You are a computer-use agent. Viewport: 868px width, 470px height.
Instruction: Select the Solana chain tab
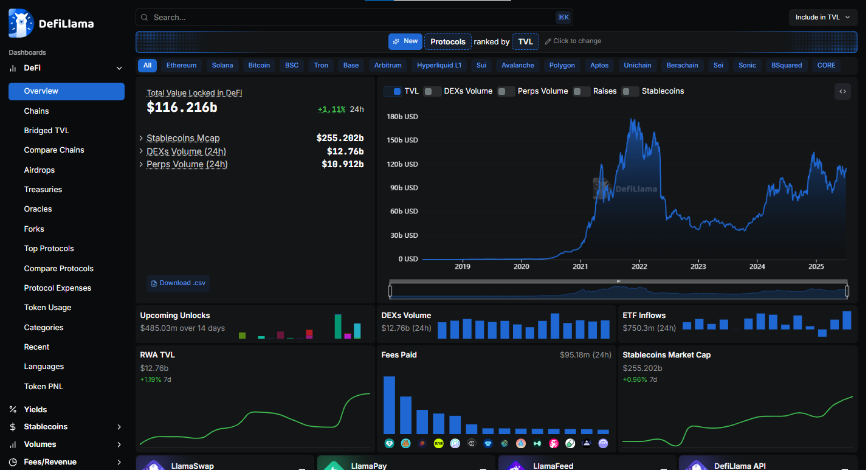(222, 65)
